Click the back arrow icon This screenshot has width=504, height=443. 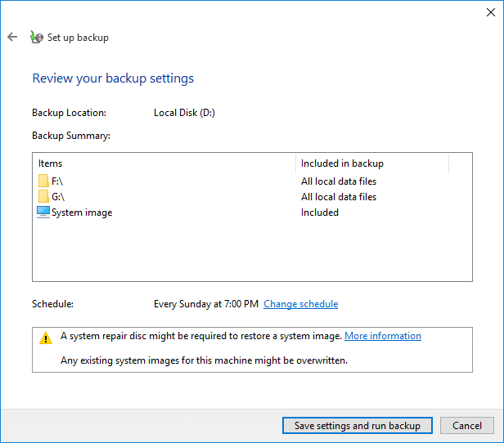click(x=12, y=37)
